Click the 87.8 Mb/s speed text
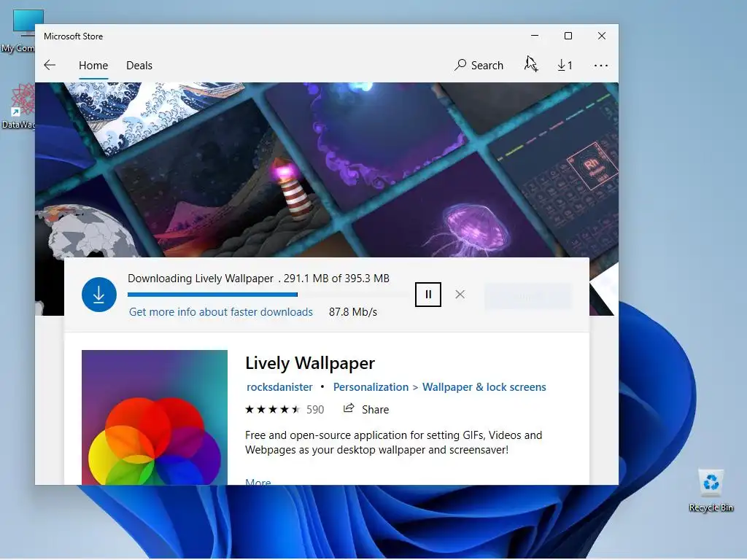 (x=353, y=312)
